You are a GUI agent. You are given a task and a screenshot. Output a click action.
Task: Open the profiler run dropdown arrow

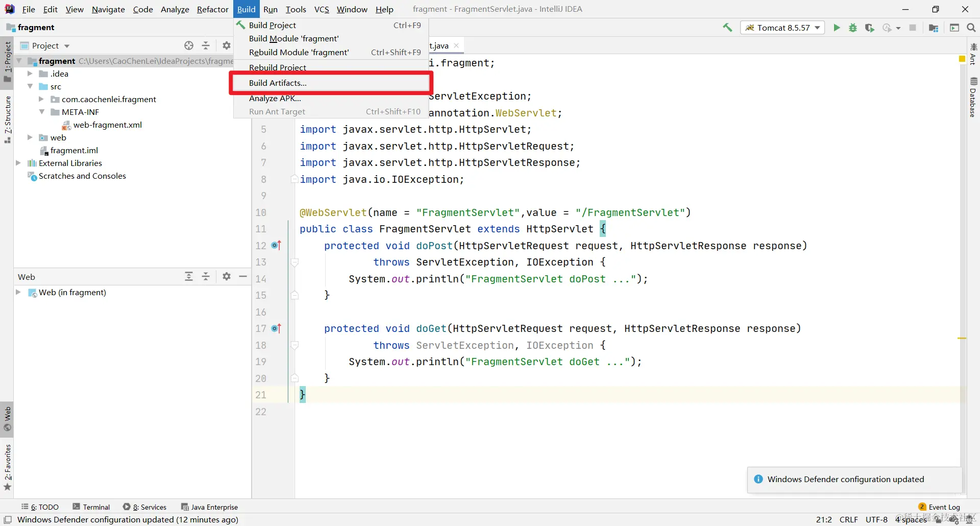pyautogui.click(x=898, y=28)
